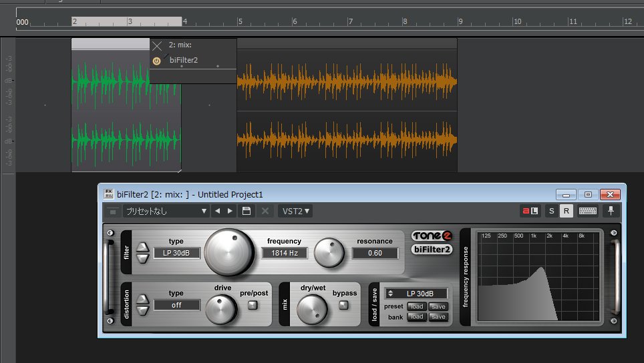This screenshot has height=363, width=644.
Task: Save the preset with floppy disk icon
Action: (247, 211)
